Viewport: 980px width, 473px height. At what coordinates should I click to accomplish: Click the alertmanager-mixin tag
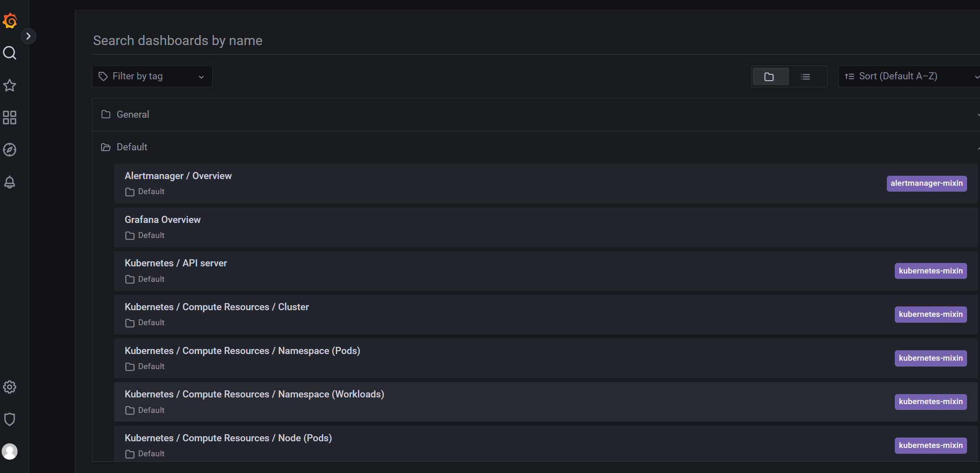926,183
